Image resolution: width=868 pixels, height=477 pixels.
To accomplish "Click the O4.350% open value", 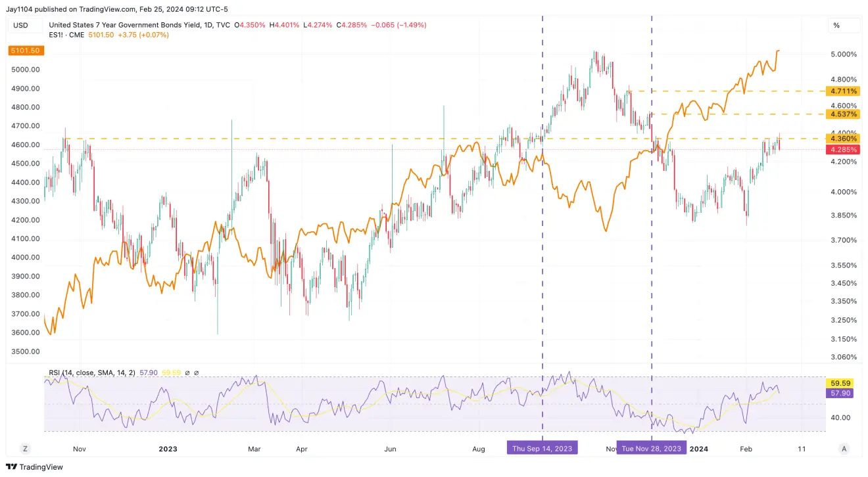I will click(x=250, y=25).
